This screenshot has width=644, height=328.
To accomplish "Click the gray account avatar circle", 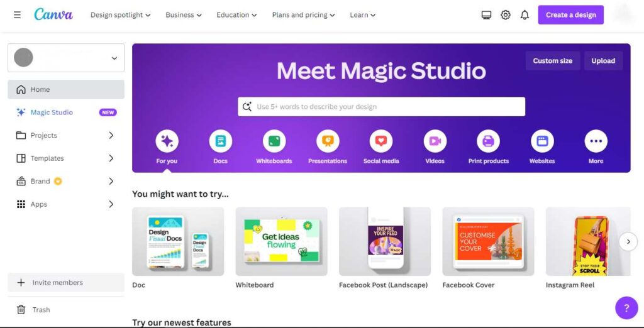I will (23, 57).
